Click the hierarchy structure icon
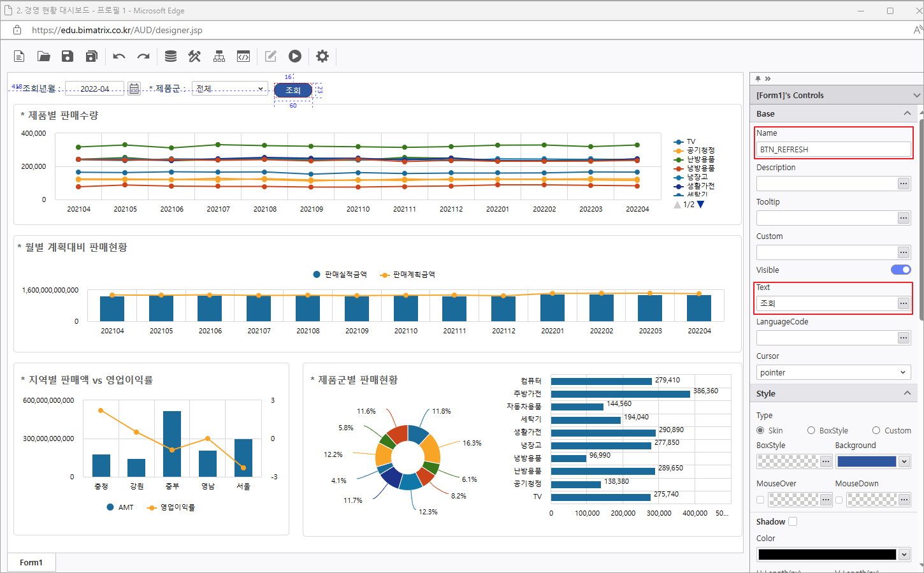Screen dimensions: 924x573 (x=219, y=56)
